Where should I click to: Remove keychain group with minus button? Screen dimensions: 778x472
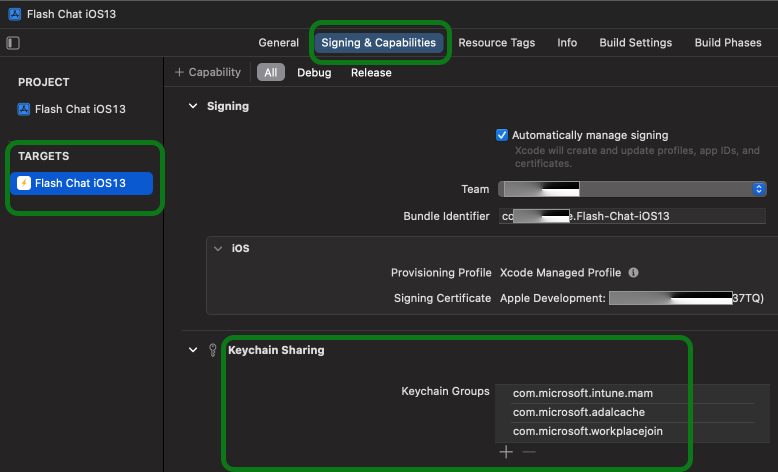(529, 452)
